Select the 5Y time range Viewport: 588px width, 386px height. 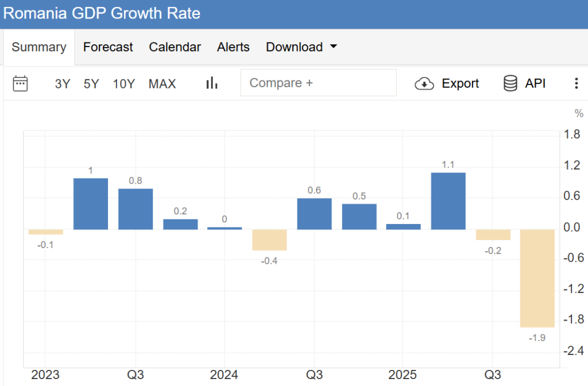click(x=91, y=84)
